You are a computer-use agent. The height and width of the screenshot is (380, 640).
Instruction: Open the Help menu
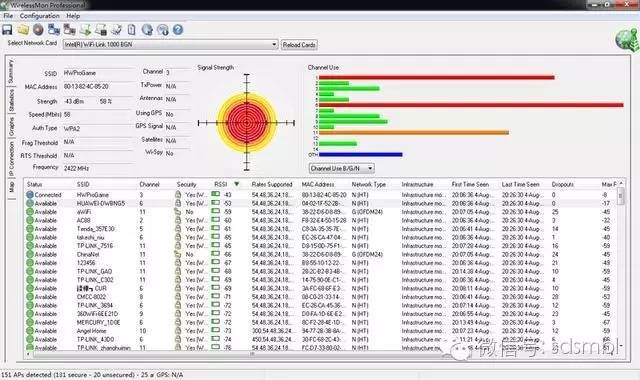tap(73, 16)
